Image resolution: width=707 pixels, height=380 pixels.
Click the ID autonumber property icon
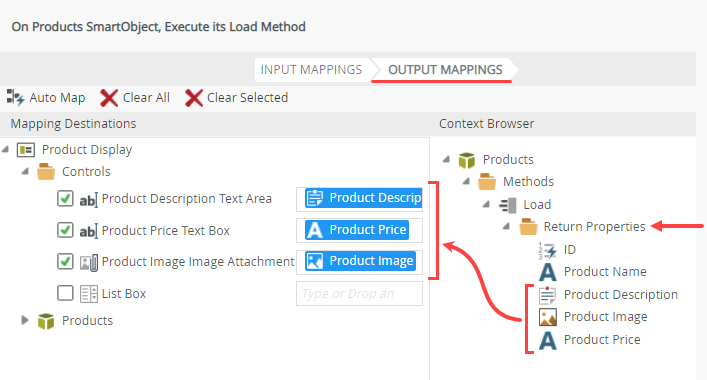coord(547,250)
